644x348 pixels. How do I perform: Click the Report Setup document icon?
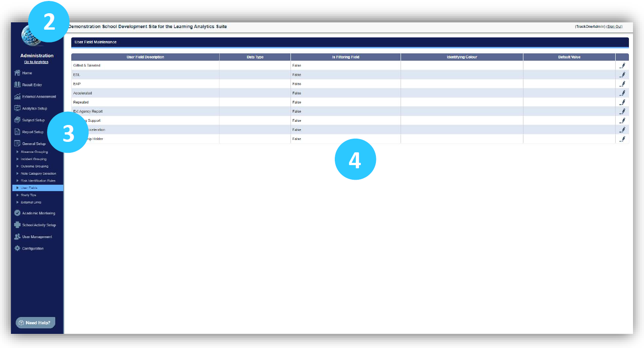point(17,132)
